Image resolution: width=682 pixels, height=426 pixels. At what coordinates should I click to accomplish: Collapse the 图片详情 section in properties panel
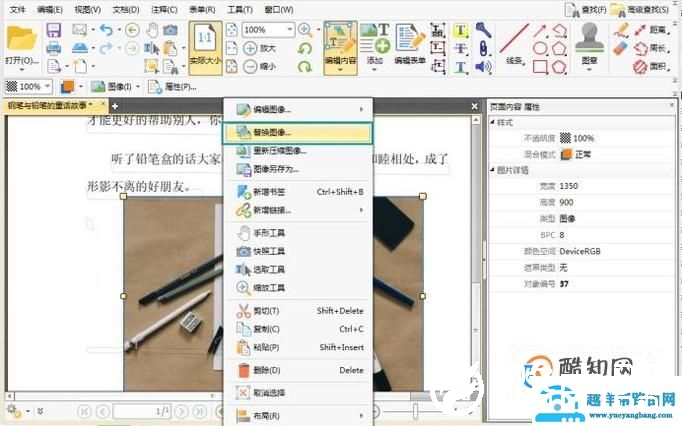(x=492, y=170)
